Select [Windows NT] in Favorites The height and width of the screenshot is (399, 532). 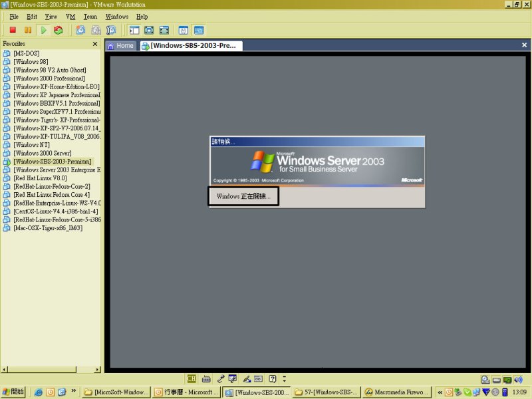click(x=31, y=145)
